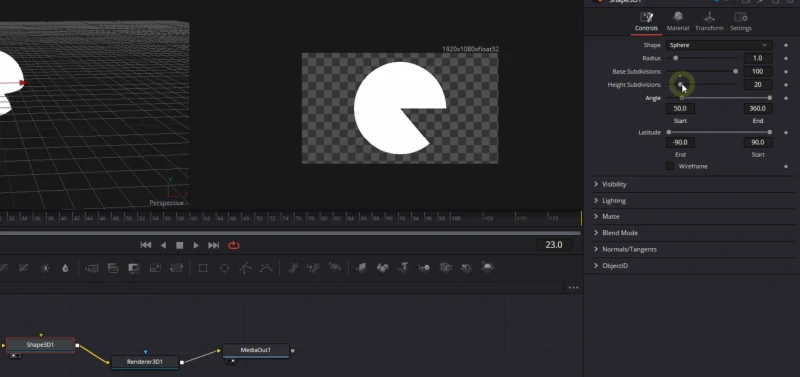Add a Blur node (droplet icon)

point(65,268)
